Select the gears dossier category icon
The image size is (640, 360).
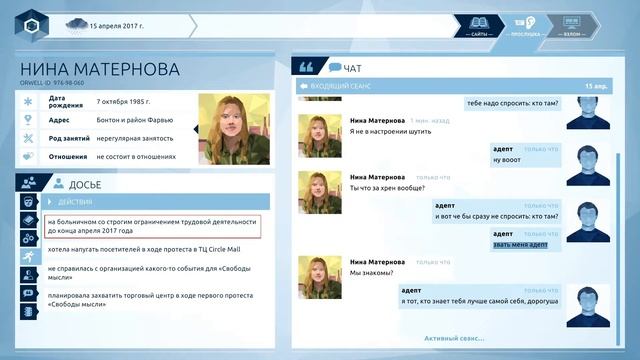point(28,238)
